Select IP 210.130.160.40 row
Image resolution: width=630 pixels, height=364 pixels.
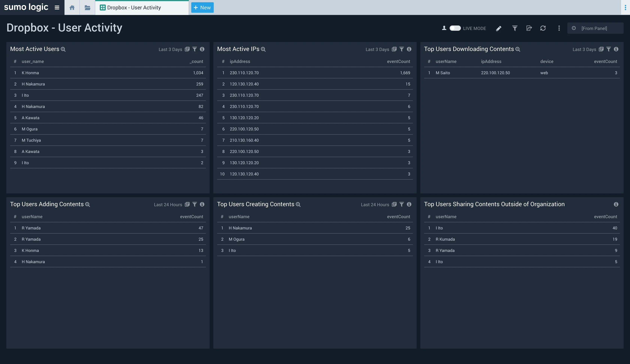(315, 140)
